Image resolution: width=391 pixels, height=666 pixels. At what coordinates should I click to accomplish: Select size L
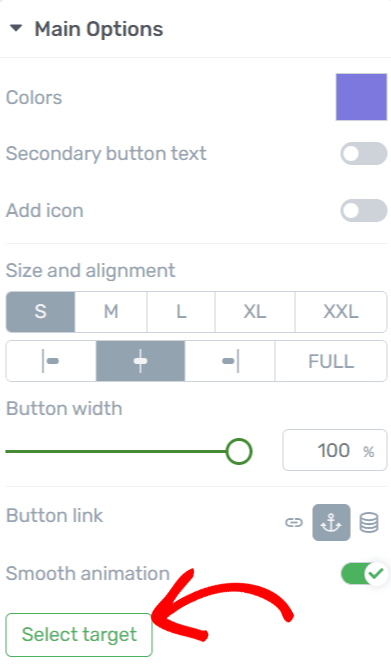tap(181, 312)
